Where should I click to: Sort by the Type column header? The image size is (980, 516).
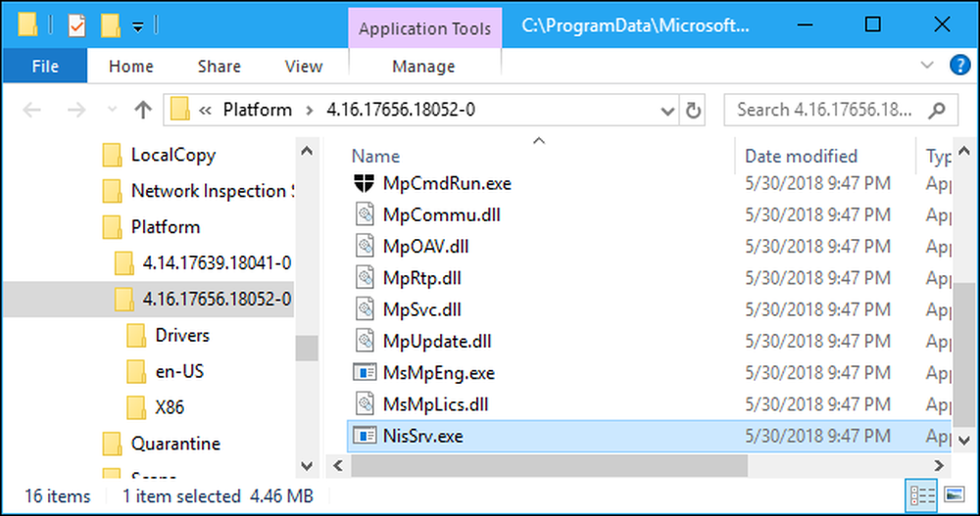[938, 157]
